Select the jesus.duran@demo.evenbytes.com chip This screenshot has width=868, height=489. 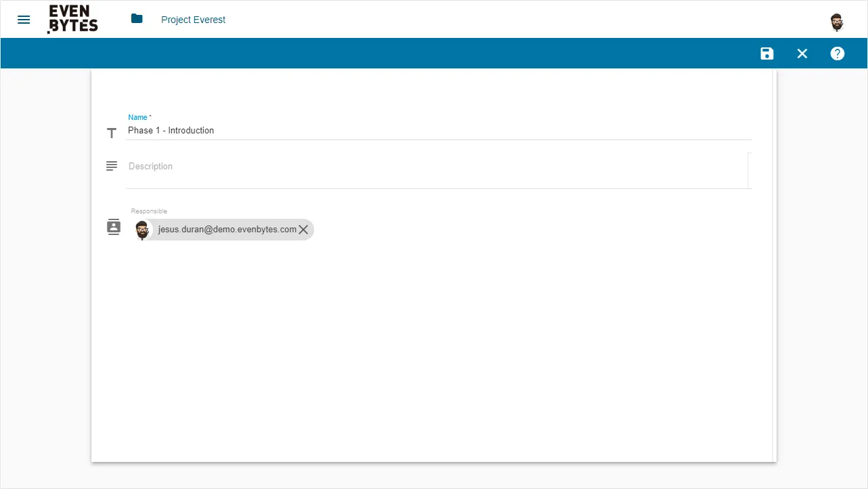223,230
